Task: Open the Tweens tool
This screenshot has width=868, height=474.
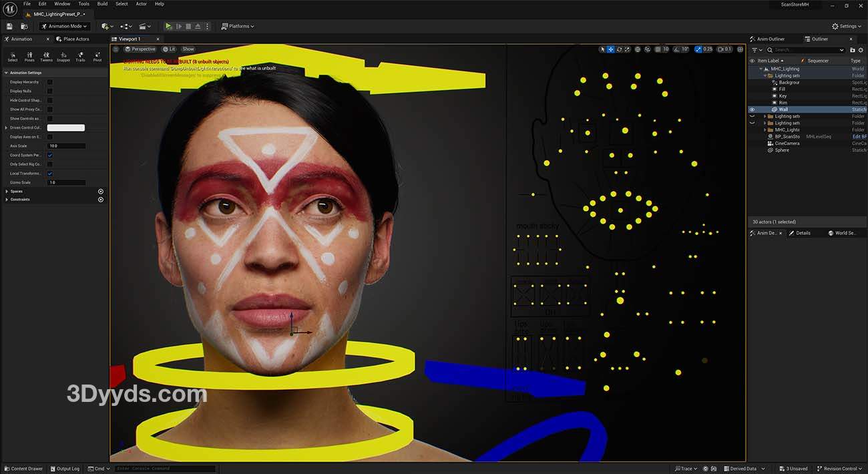Action: click(x=46, y=56)
